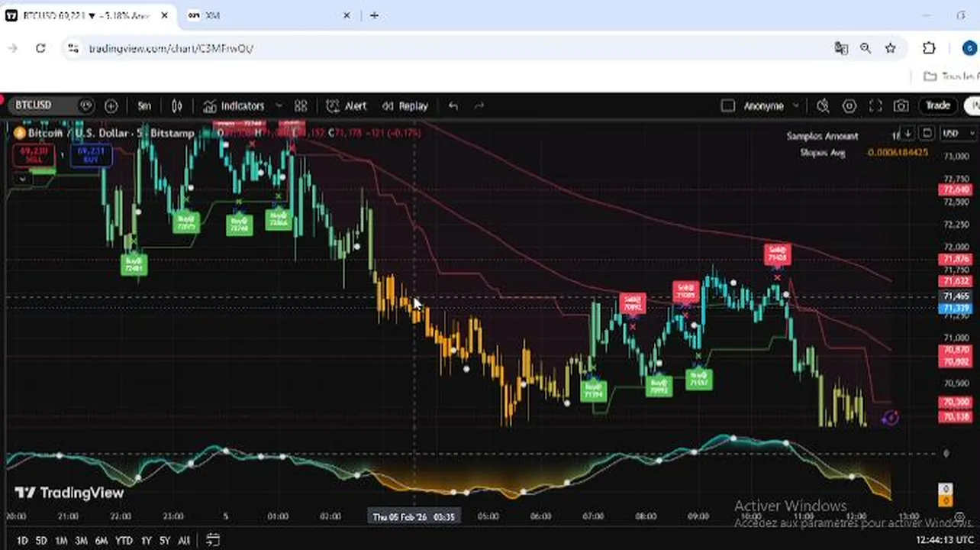Open the browser extensions puzzle icon
The image size is (980, 550).
coord(929,48)
